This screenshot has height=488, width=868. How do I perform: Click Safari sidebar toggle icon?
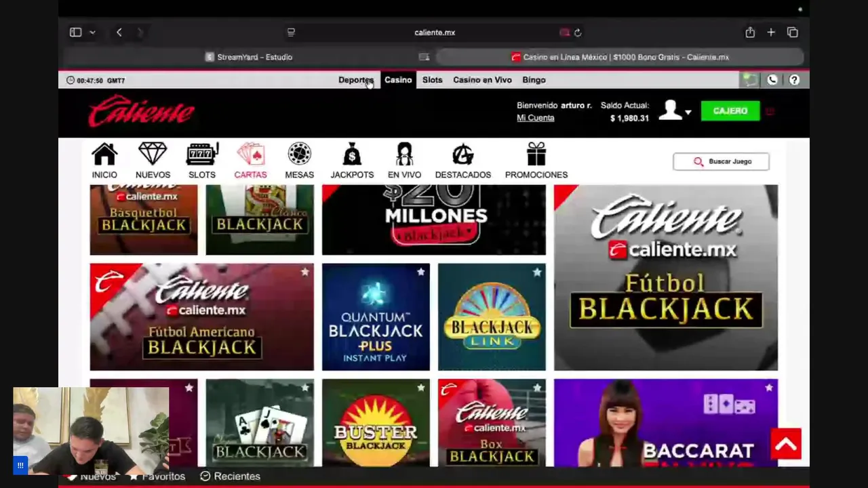(x=76, y=33)
